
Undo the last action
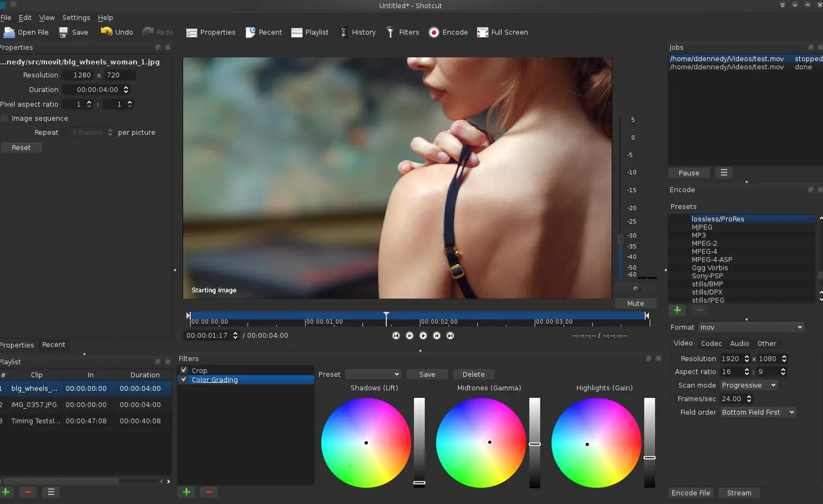[116, 32]
